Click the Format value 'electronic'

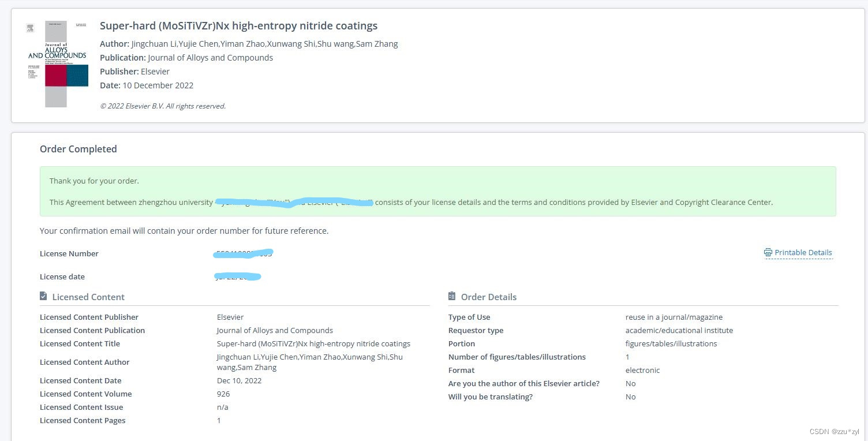(x=643, y=370)
